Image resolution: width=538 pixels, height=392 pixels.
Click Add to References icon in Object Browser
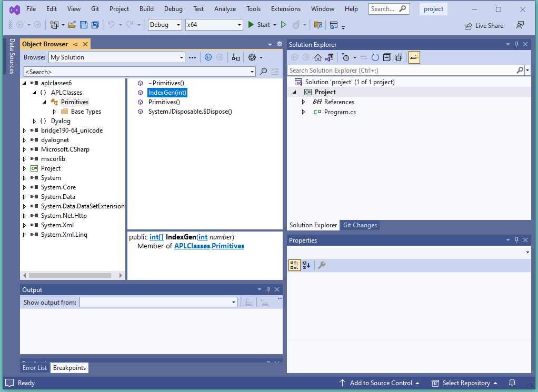coord(236,57)
